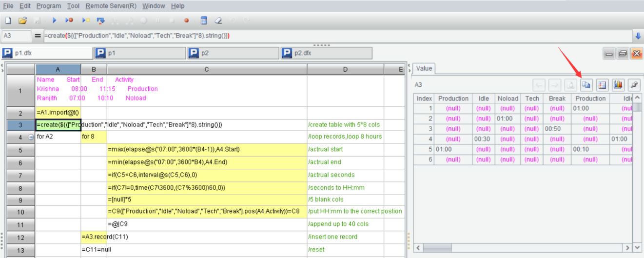This screenshot has width=644, height=258.
Task: Click the New file toolbar icon
Action: (8, 20)
